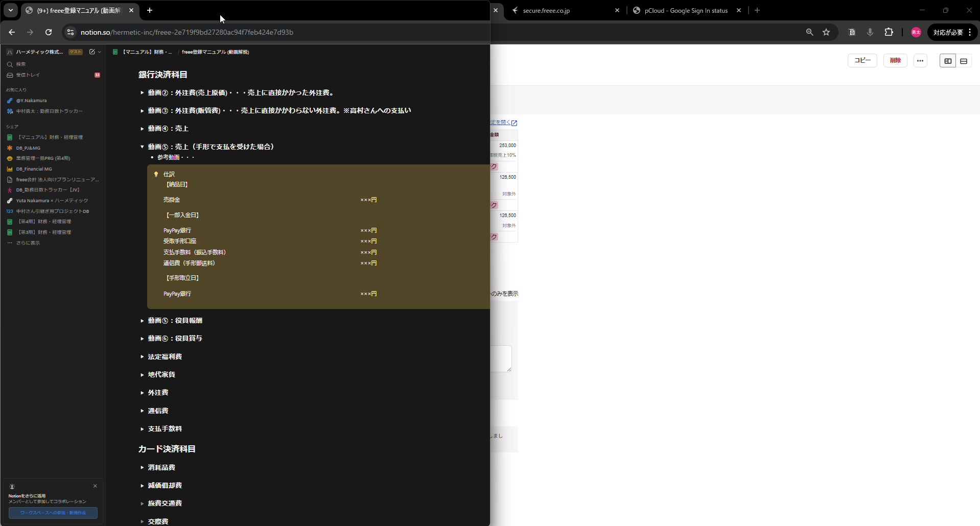
Task: Bookmark page with the star icon
Action: pyautogui.click(x=826, y=32)
